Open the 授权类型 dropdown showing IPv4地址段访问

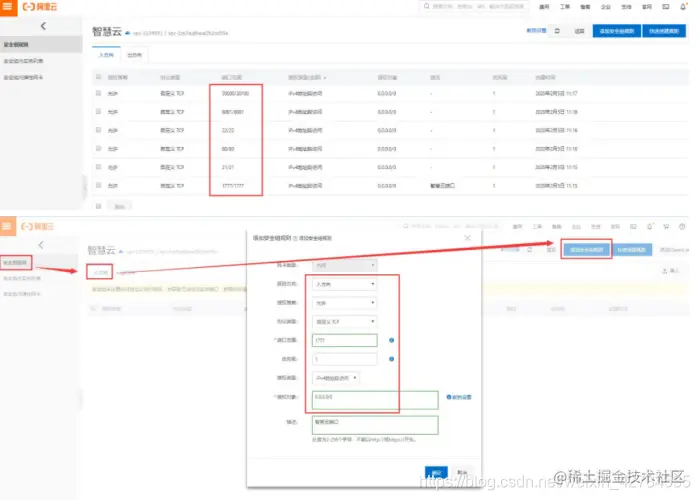click(336, 378)
